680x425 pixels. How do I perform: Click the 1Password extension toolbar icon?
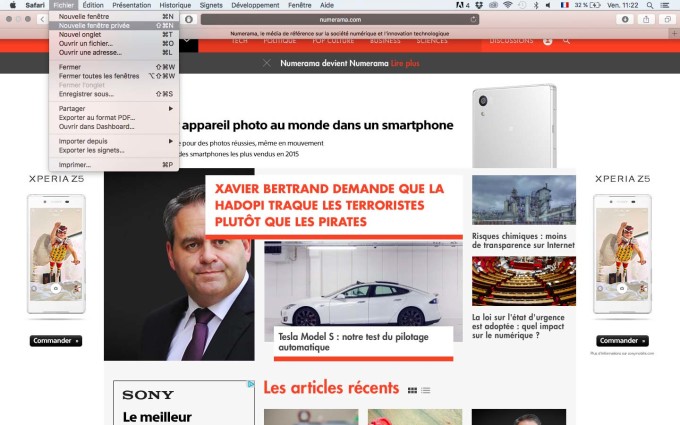[189, 19]
